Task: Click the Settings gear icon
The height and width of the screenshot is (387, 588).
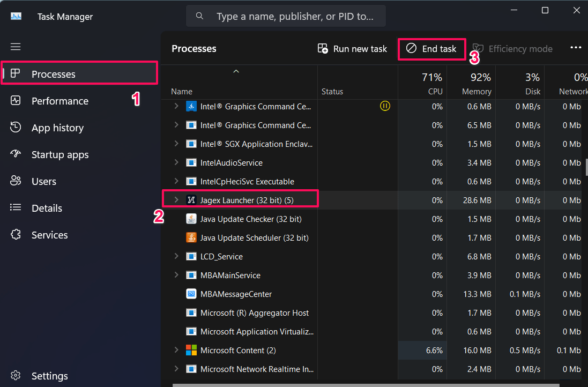Action: tap(16, 375)
